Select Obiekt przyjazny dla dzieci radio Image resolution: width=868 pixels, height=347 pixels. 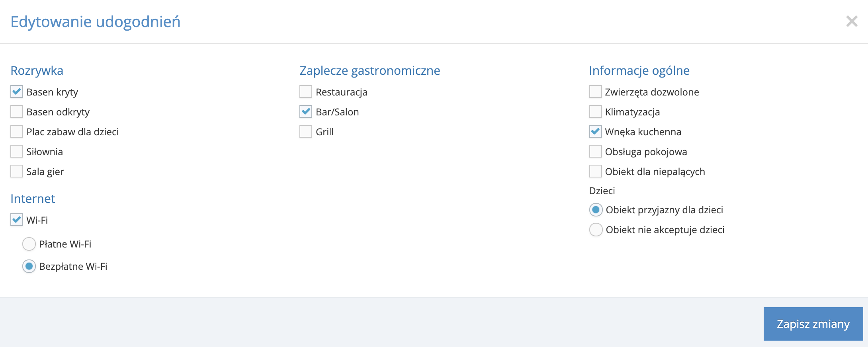point(596,210)
